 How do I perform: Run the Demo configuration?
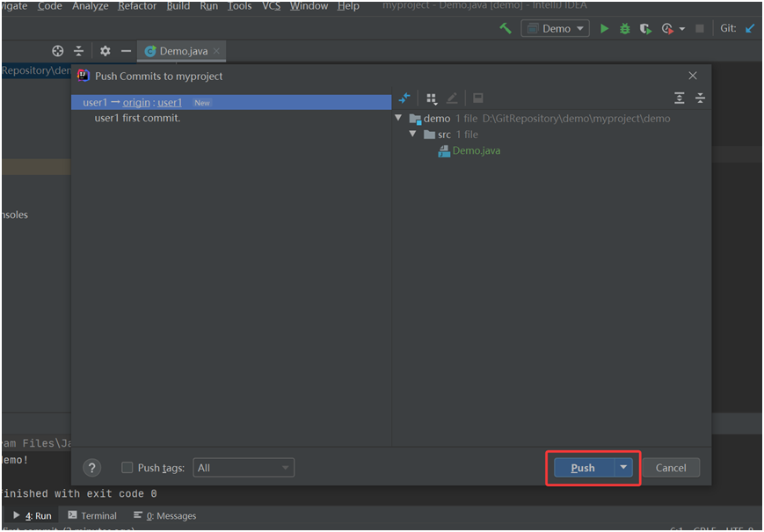tap(604, 29)
